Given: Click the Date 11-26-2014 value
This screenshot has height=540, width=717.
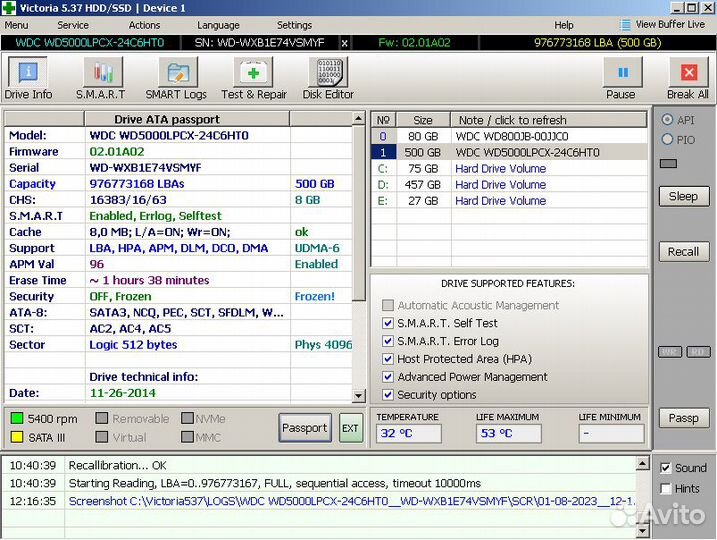Looking at the screenshot, I should pos(123,393).
